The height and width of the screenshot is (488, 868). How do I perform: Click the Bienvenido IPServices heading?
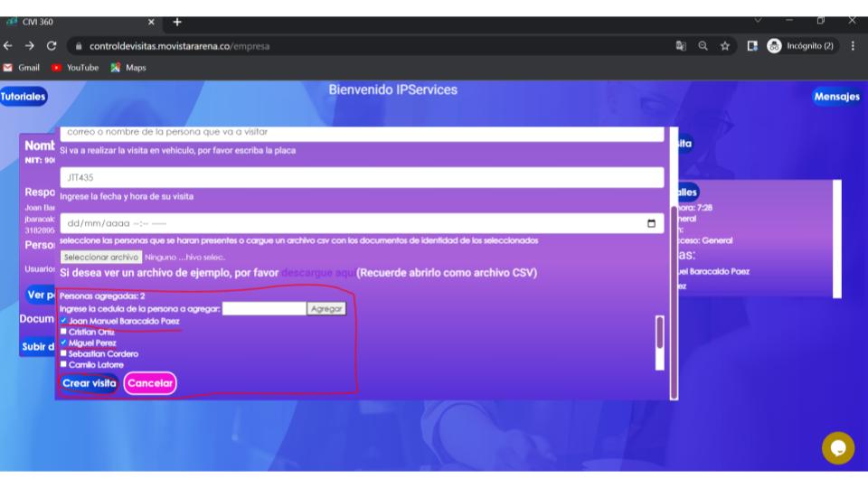393,89
